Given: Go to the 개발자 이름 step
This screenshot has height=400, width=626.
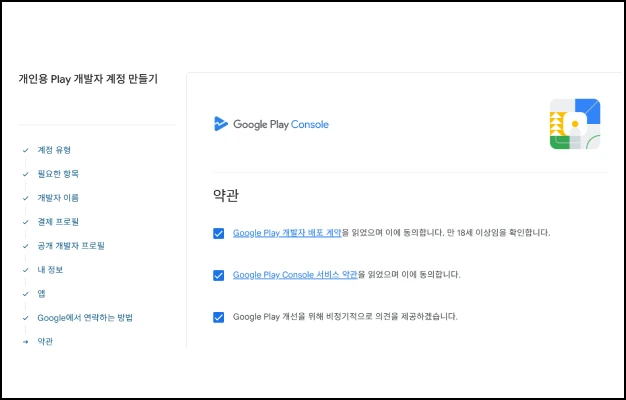Looking at the screenshot, I should (58, 198).
